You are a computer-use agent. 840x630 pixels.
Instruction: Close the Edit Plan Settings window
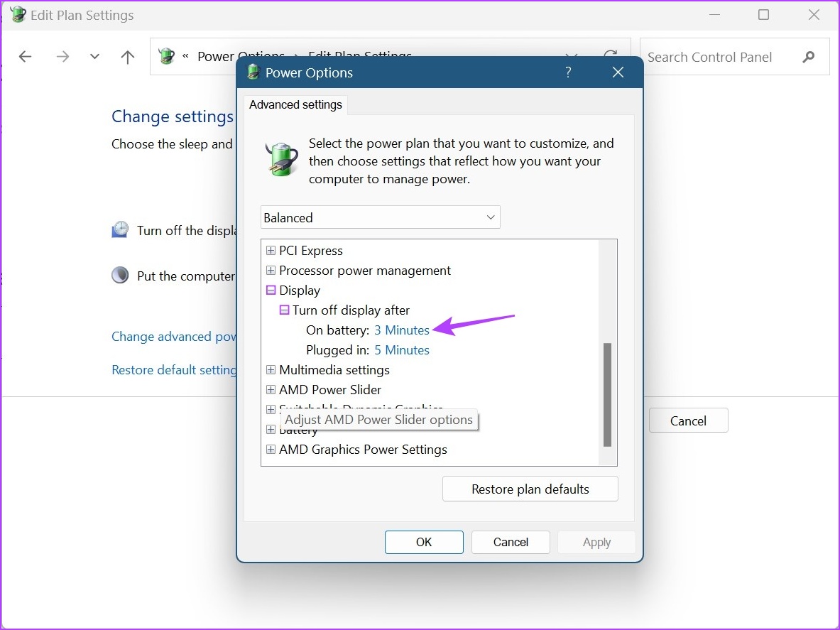pyautogui.click(x=814, y=15)
